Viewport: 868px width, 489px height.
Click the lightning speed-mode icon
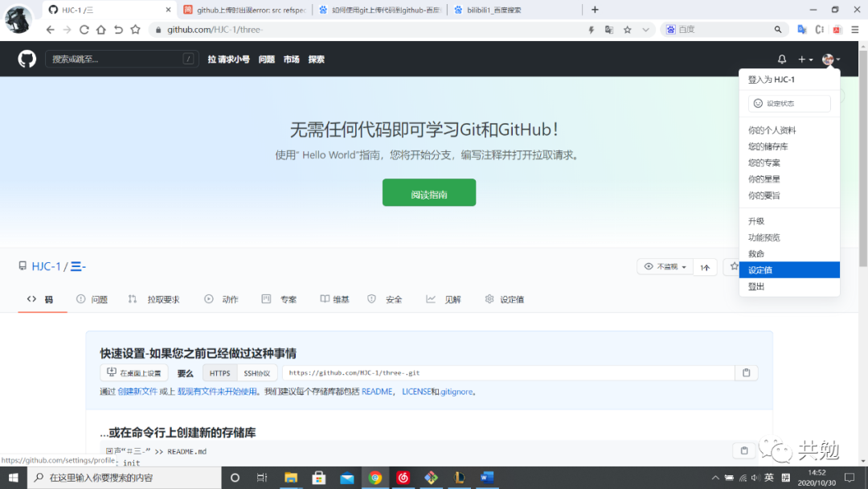[x=592, y=29]
